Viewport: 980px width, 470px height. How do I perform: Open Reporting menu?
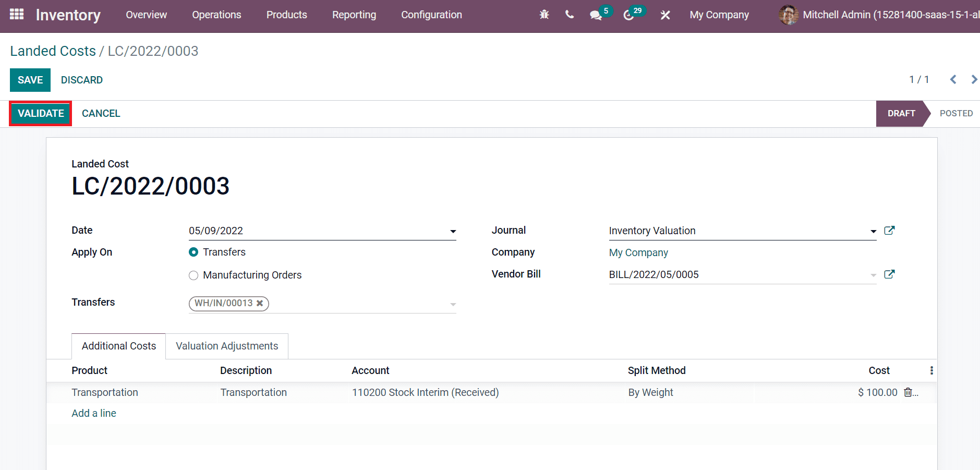coord(354,15)
